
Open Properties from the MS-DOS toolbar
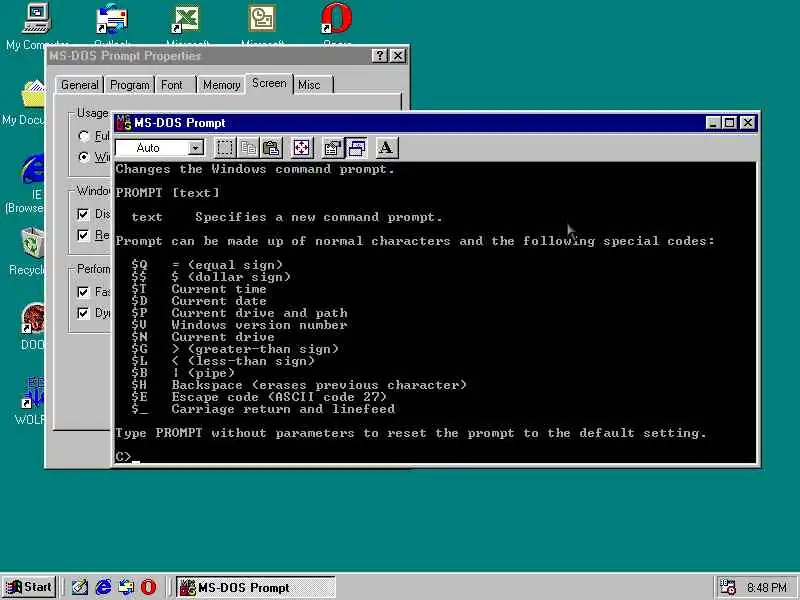(332, 148)
